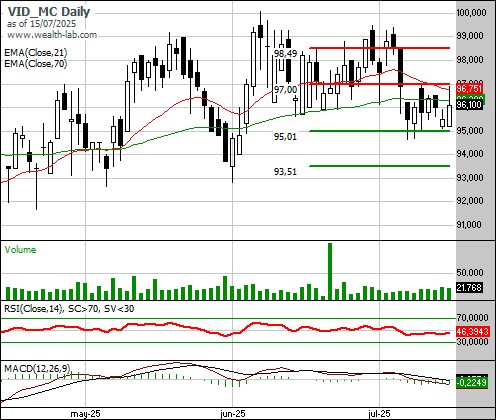Click the 30,0000 RSI oversold label
This screenshot has width=496, height=420.
(x=472, y=341)
